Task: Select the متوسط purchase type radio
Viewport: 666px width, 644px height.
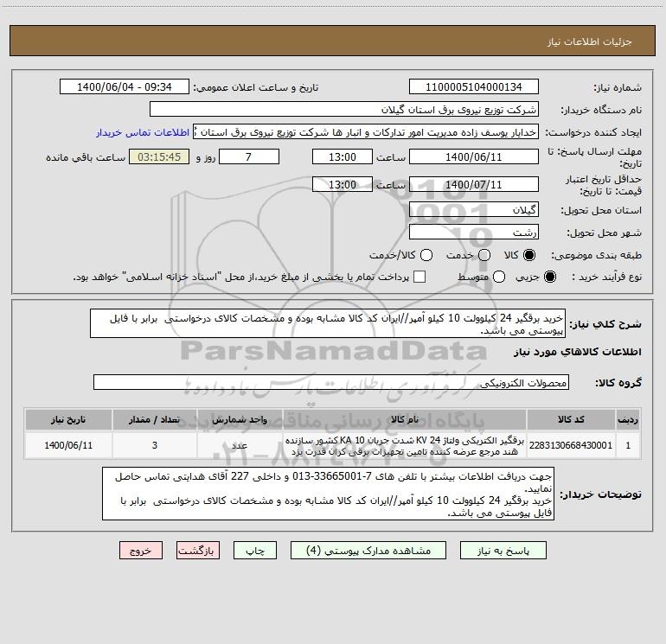Action: pos(499,277)
